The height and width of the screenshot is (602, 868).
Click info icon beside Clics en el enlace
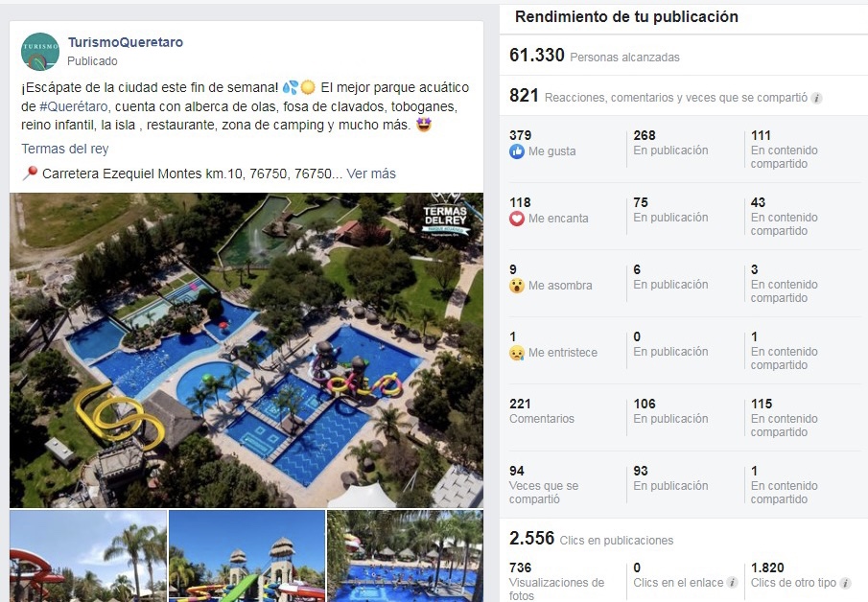[x=732, y=583]
